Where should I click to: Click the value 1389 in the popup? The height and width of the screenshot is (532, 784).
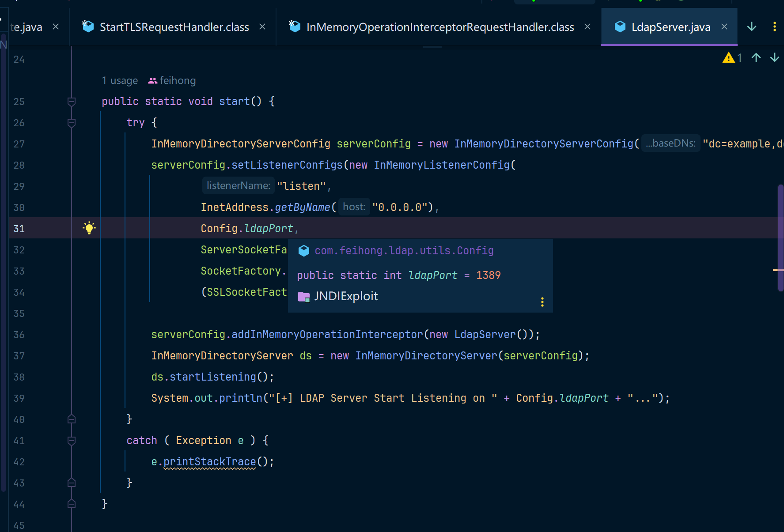coord(489,275)
